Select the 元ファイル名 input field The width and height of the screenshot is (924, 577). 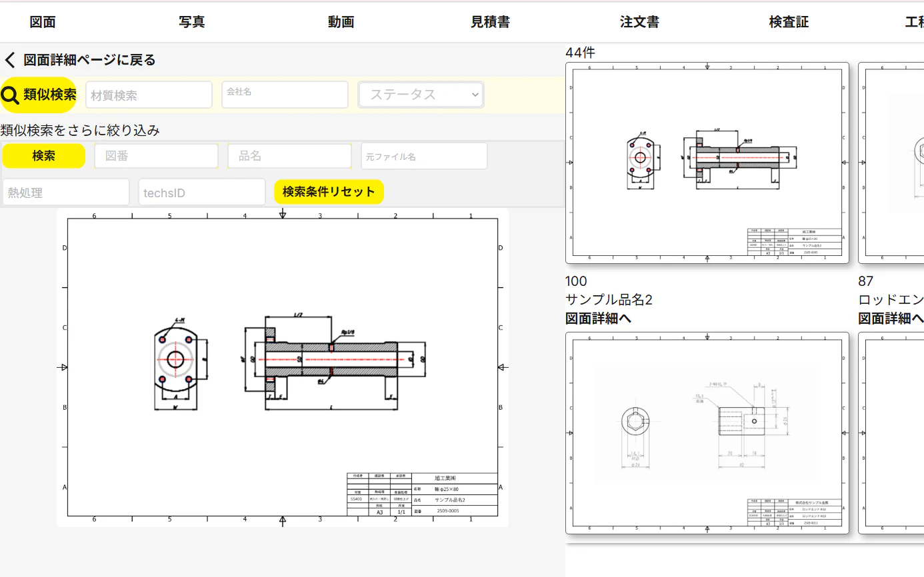[x=424, y=156]
